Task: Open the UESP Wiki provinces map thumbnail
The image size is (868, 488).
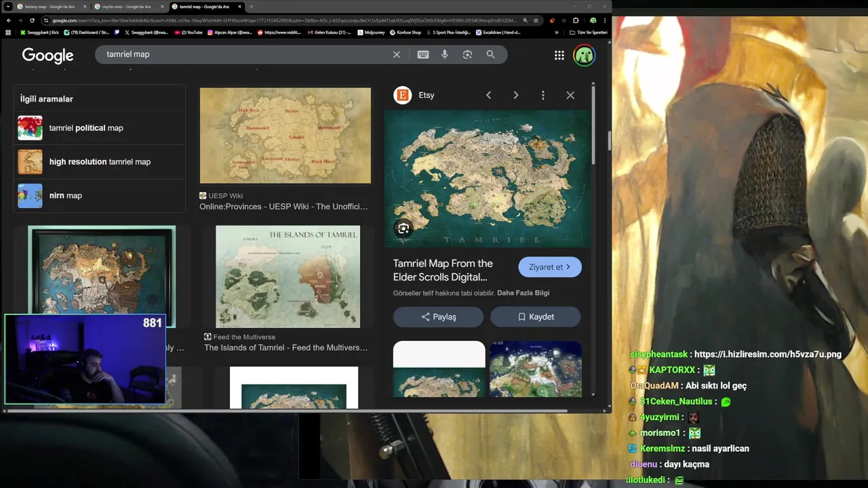Action: (285, 136)
